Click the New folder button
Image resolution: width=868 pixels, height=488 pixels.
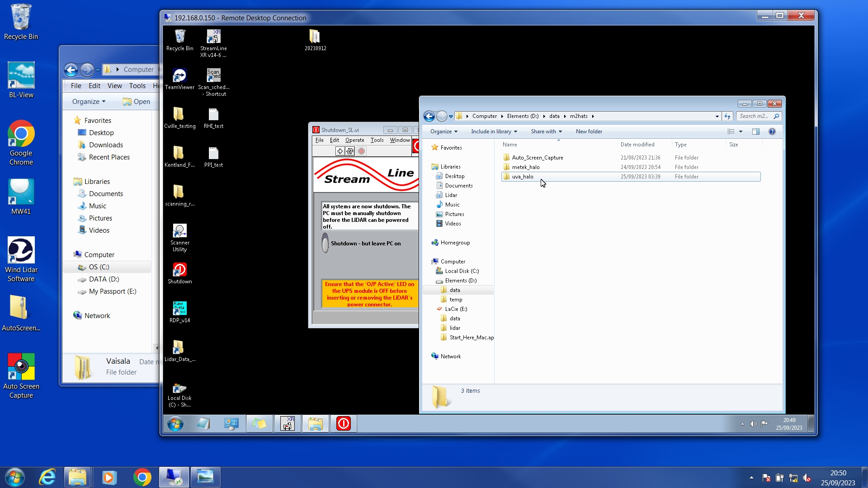point(589,131)
